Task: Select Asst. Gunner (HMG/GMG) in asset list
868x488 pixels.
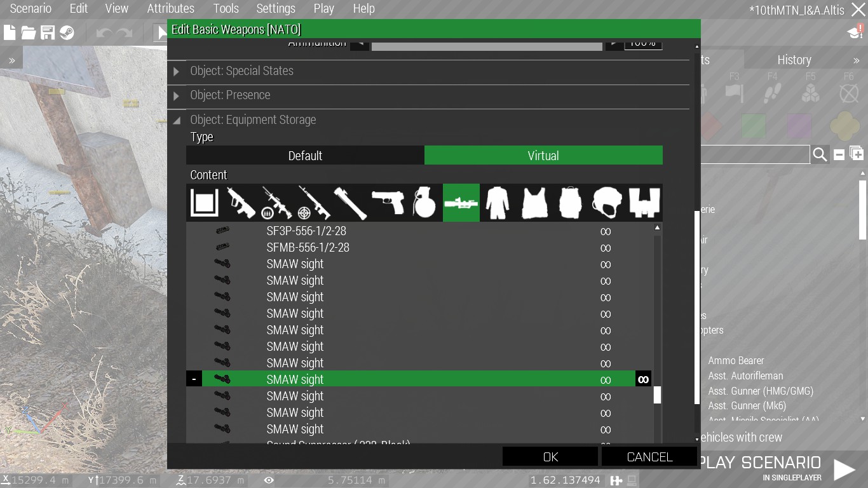Action: click(761, 391)
